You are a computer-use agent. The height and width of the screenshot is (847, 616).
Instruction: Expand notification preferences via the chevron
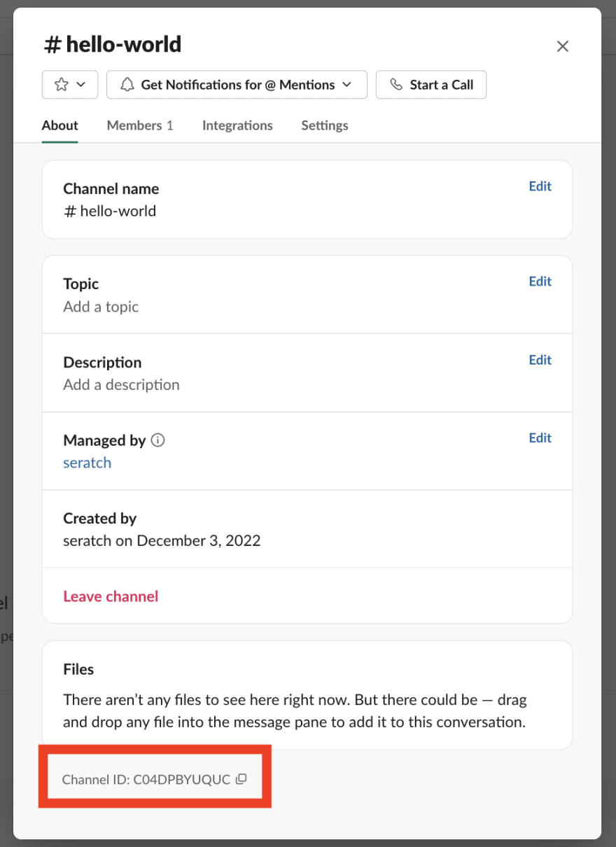click(346, 84)
